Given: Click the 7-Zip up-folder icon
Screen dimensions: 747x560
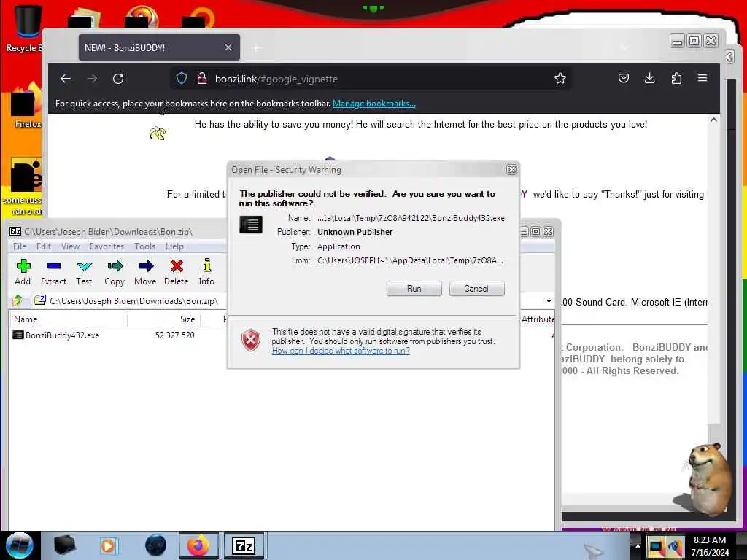Looking at the screenshot, I should click(x=18, y=300).
